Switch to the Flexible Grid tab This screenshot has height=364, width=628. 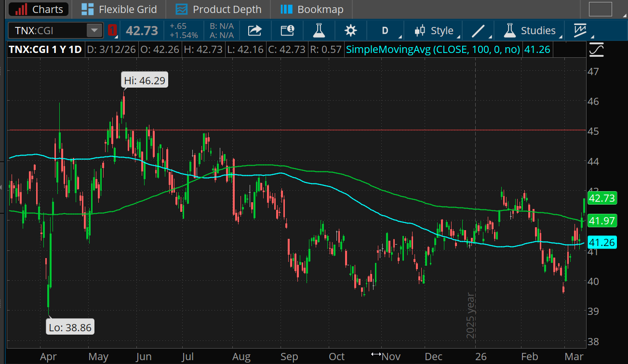(x=119, y=9)
